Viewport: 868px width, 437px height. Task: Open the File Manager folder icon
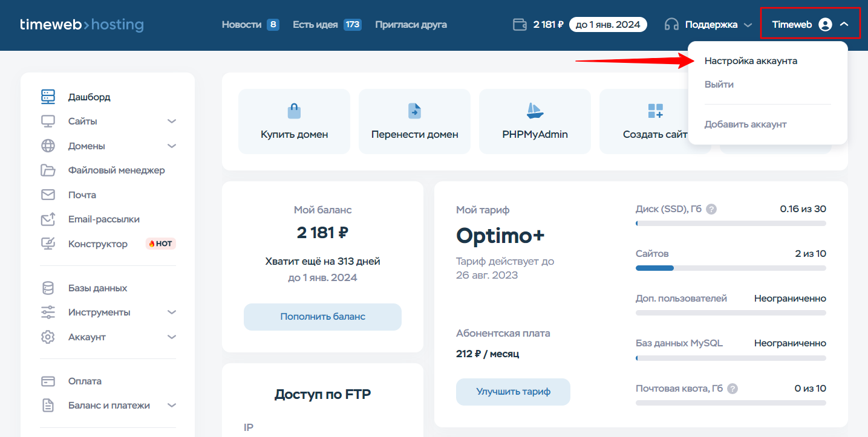click(x=48, y=170)
